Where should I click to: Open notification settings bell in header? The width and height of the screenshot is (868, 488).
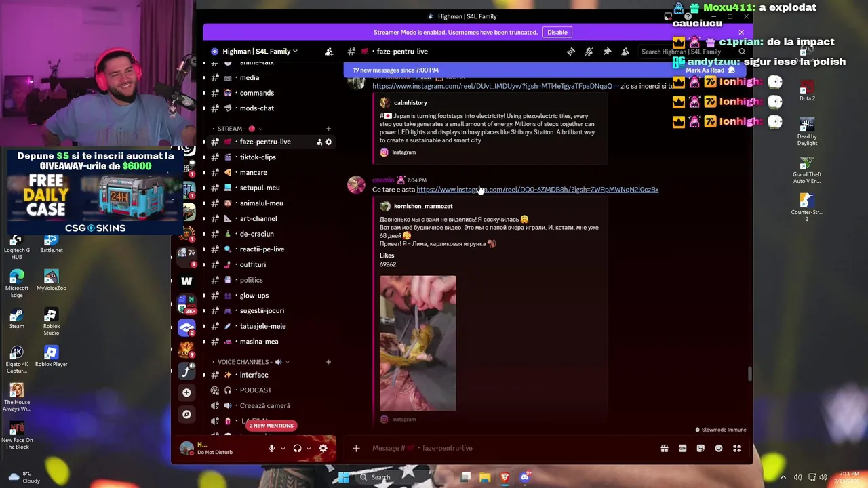pos(589,52)
